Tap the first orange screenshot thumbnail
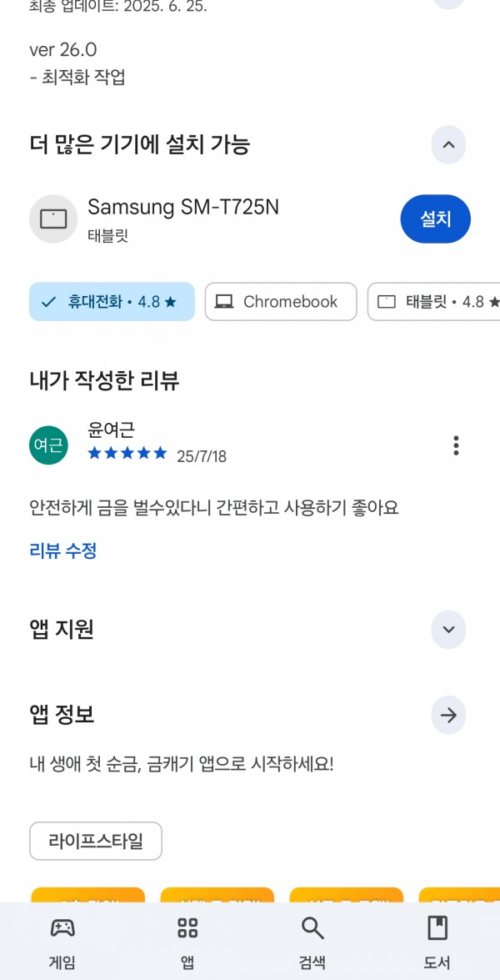 [x=88, y=895]
